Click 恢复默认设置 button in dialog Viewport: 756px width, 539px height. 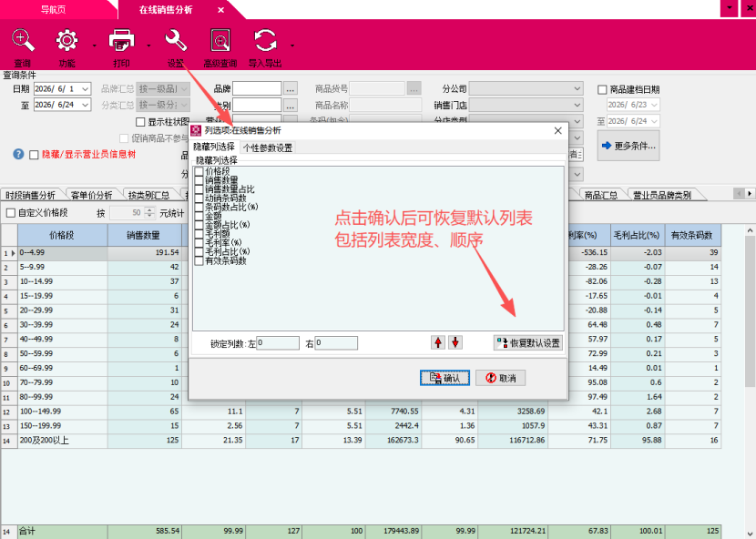[528, 342]
